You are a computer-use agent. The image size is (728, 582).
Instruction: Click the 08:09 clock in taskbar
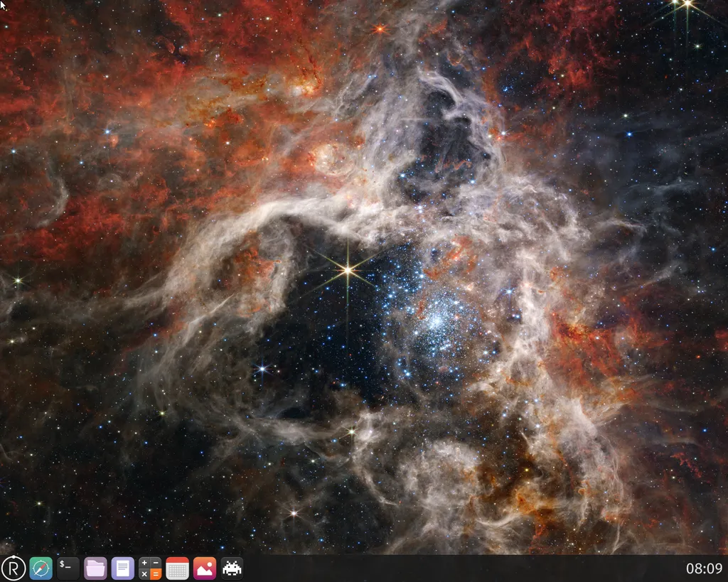(705, 568)
